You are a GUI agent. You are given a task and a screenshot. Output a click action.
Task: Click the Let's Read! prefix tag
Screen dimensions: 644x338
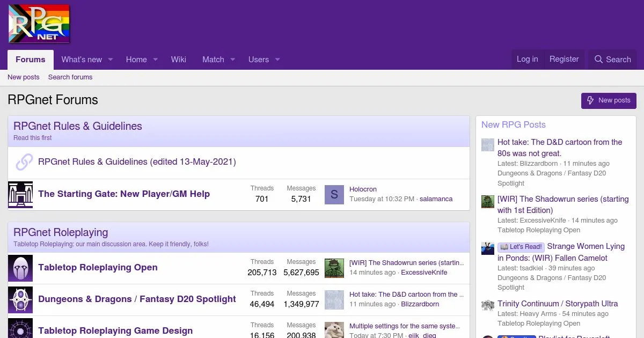click(x=521, y=247)
